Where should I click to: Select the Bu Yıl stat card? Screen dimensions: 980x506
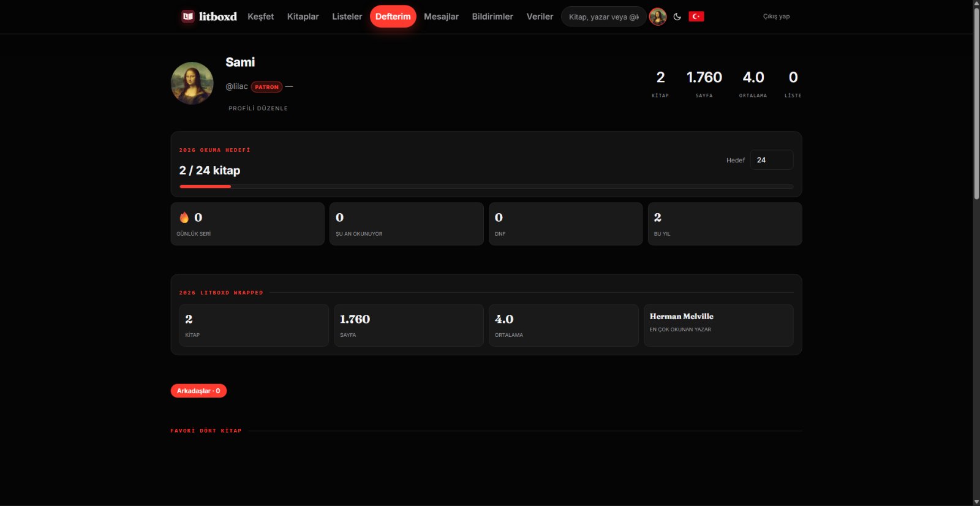pyautogui.click(x=725, y=224)
